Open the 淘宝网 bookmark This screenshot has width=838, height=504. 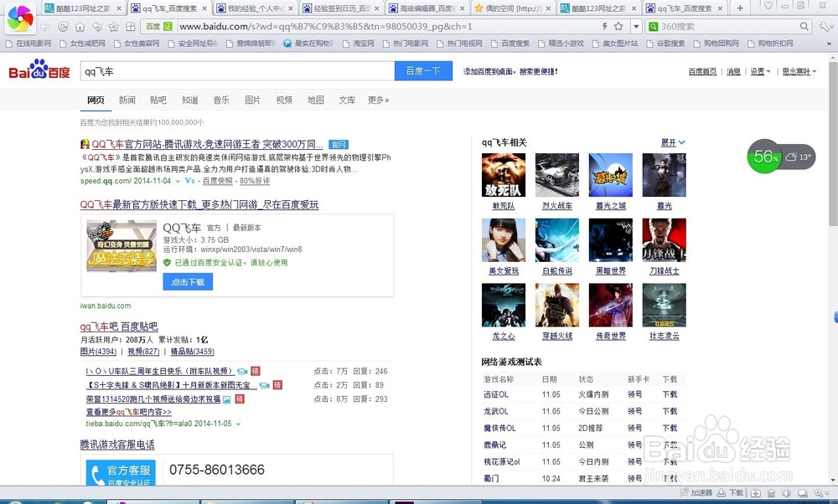pyautogui.click(x=358, y=44)
